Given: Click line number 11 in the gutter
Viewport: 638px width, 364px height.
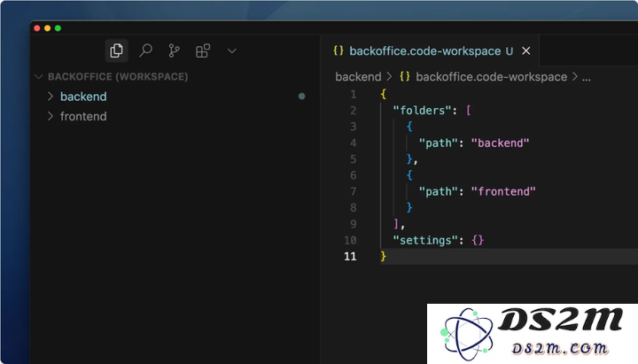Looking at the screenshot, I should (350, 257).
